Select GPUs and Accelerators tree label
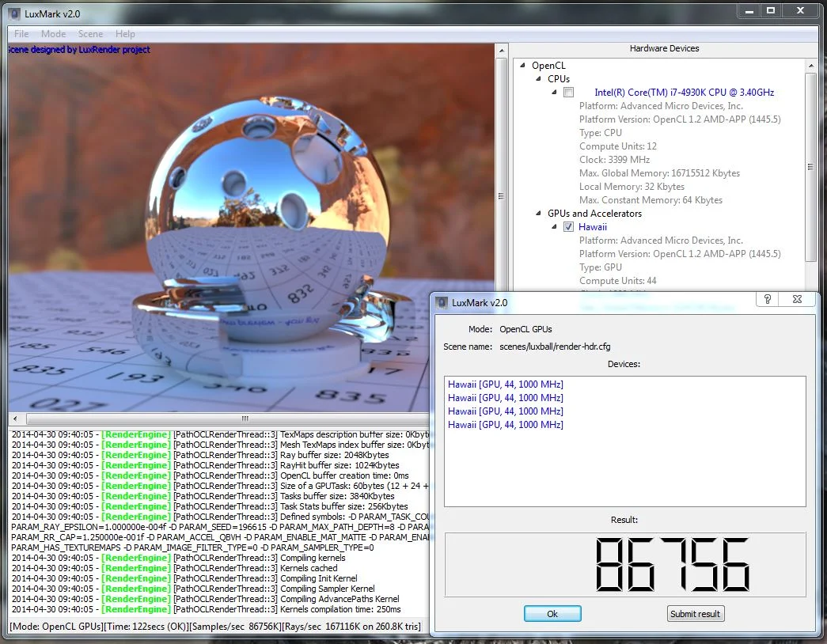The width and height of the screenshot is (827, 644). 594,213
